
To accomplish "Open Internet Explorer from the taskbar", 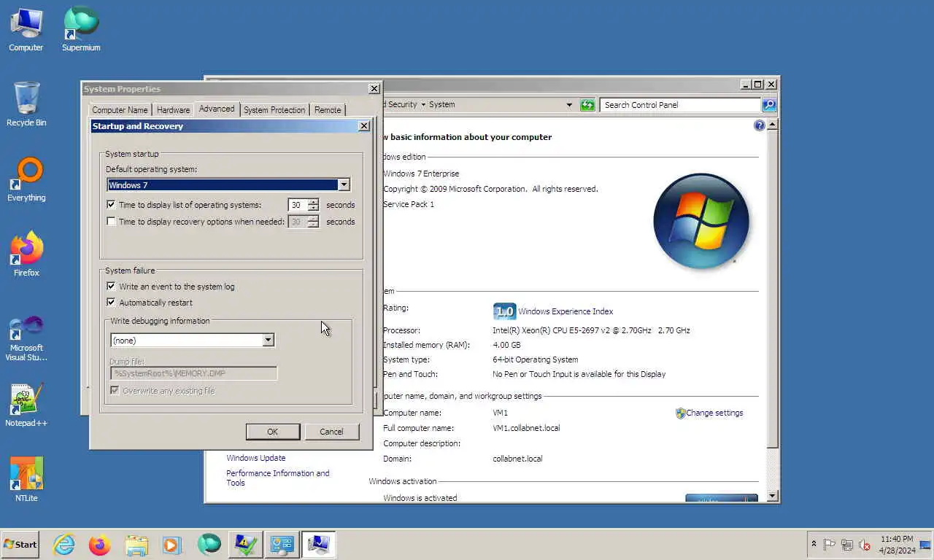I will click(64, 545).
